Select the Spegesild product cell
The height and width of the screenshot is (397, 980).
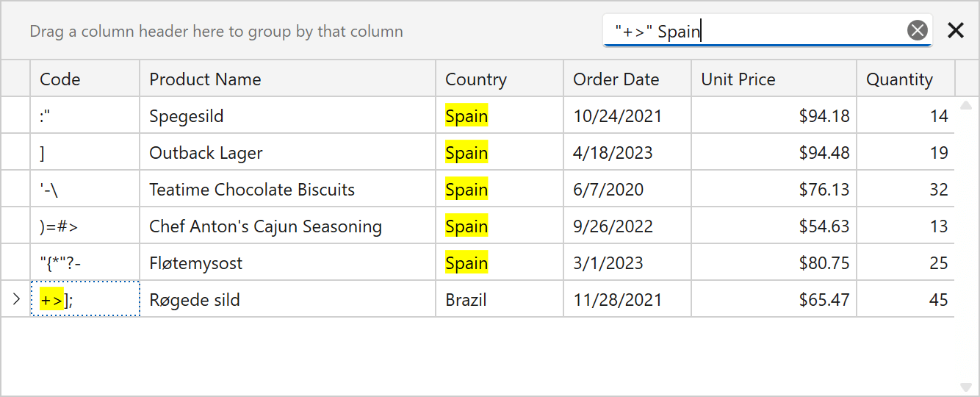[287, 116]
